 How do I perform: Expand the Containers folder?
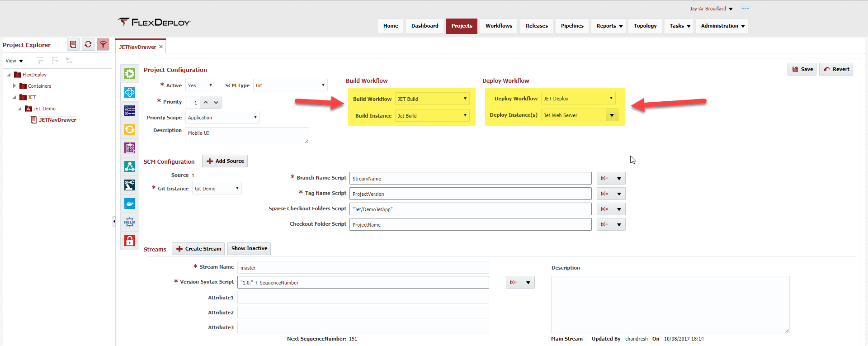coord(14,86)
